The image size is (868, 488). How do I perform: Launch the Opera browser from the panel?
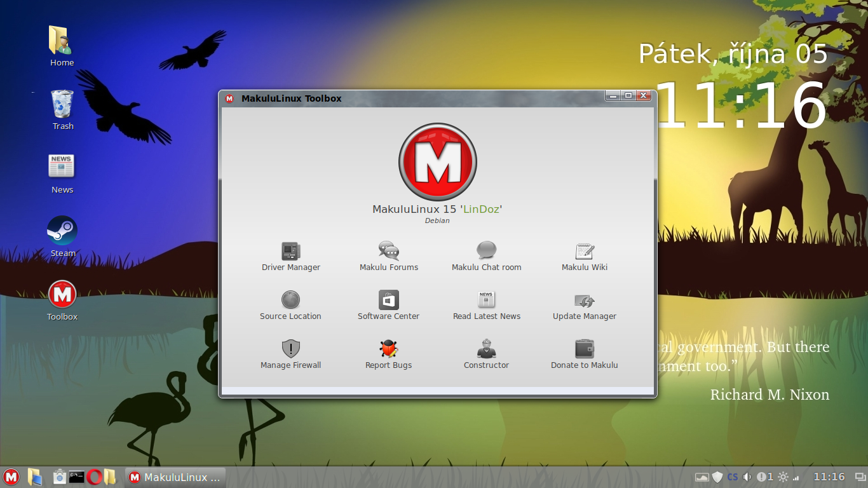95,477
